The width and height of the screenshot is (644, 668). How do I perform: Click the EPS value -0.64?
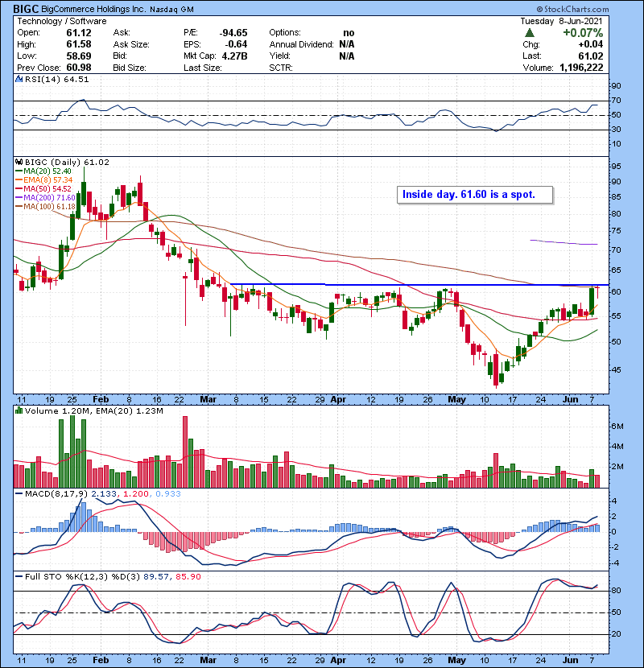click(x=235, y=44)
